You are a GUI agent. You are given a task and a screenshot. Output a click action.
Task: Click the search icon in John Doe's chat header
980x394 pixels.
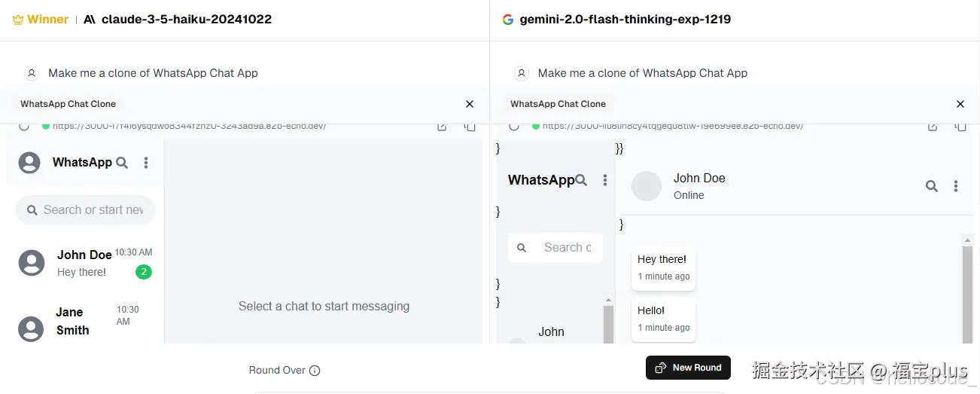pyautogui.click(x=932, y=186)
